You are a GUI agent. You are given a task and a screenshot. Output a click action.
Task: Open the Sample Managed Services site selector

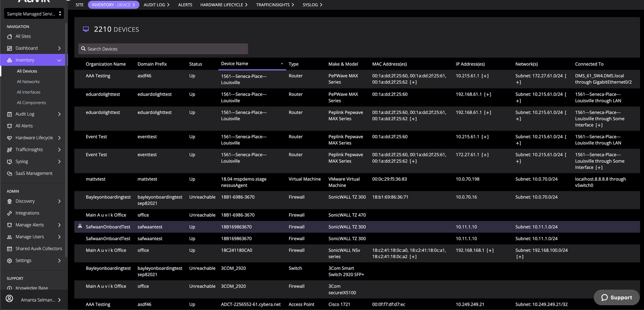[x=34, y=14]
